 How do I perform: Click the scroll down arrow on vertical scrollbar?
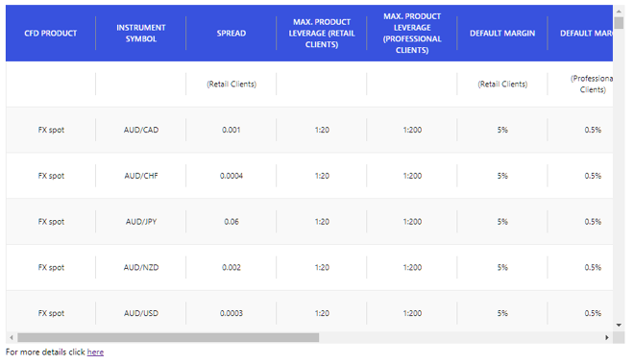coord(619,326)
